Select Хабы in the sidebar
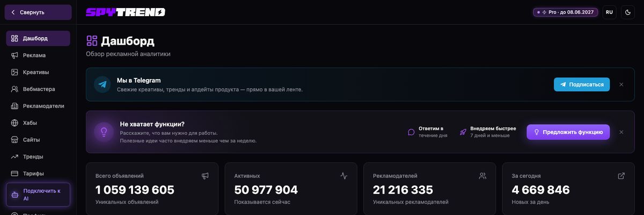The width and height of the screenshot is (644, 215). [x=38, y=123]
